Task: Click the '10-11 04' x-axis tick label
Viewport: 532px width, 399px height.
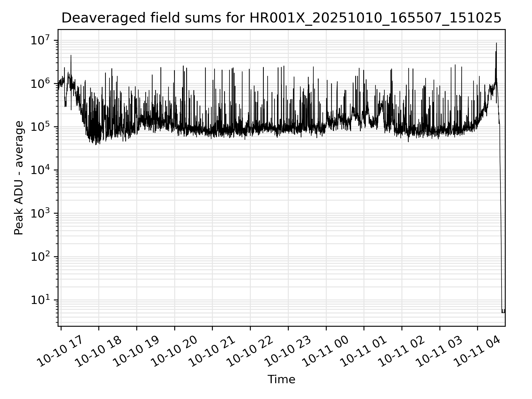Action: coord(477,351)
